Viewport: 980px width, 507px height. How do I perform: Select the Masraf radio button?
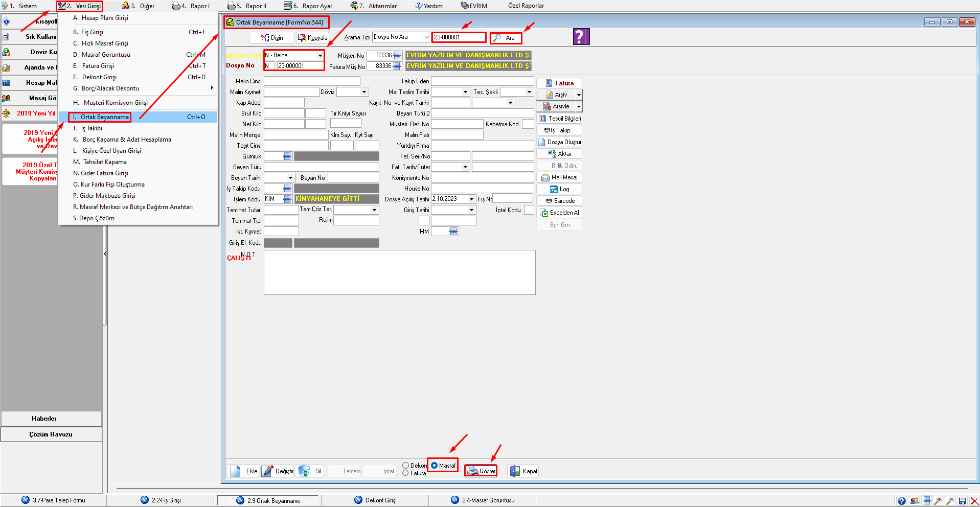point(435,466)
